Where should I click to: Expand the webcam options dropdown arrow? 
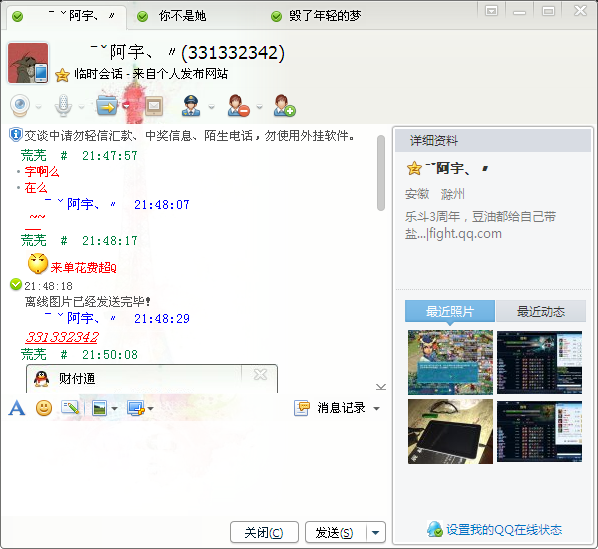tap(38, 107)
